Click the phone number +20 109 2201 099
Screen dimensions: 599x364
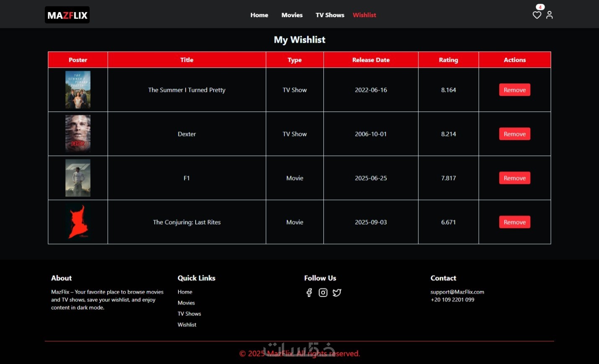click(452, 299)
